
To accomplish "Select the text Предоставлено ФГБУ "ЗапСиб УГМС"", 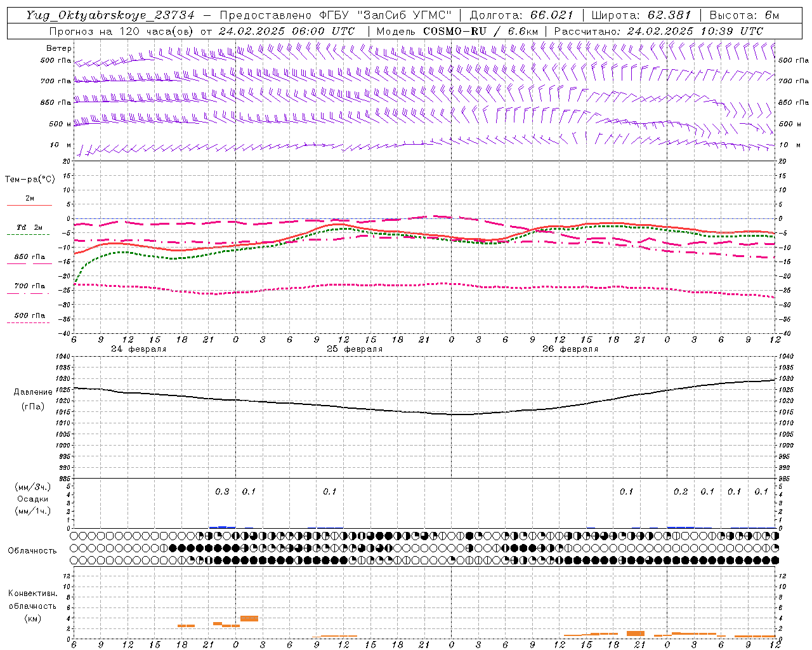I will click(x=336, y=15).
